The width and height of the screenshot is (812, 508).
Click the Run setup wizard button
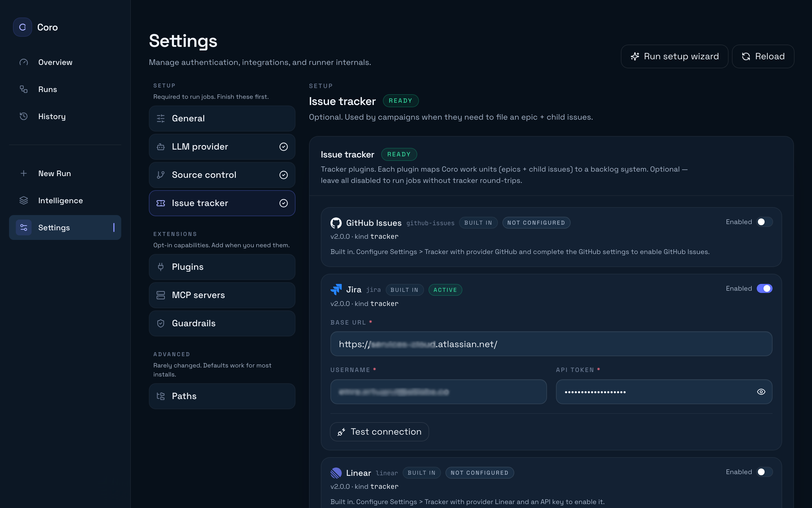tap(674, 56)
